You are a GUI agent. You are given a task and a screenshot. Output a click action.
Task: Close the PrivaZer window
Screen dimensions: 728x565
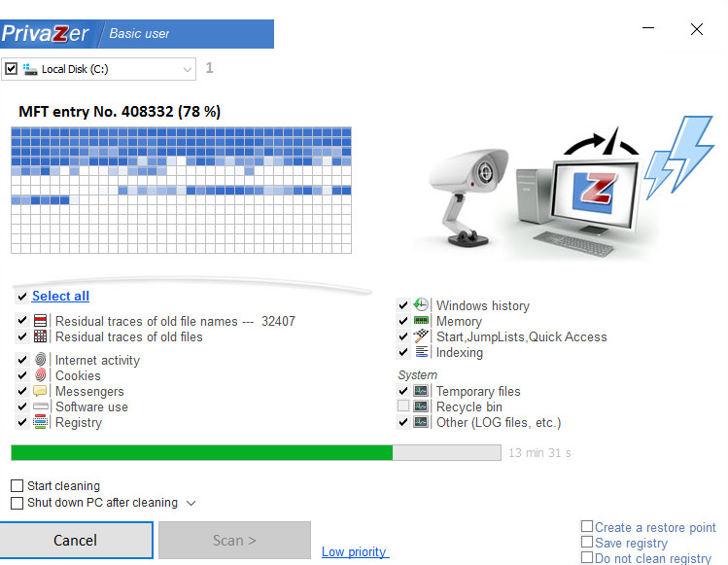pyautogui.click(x=697, y=29)
